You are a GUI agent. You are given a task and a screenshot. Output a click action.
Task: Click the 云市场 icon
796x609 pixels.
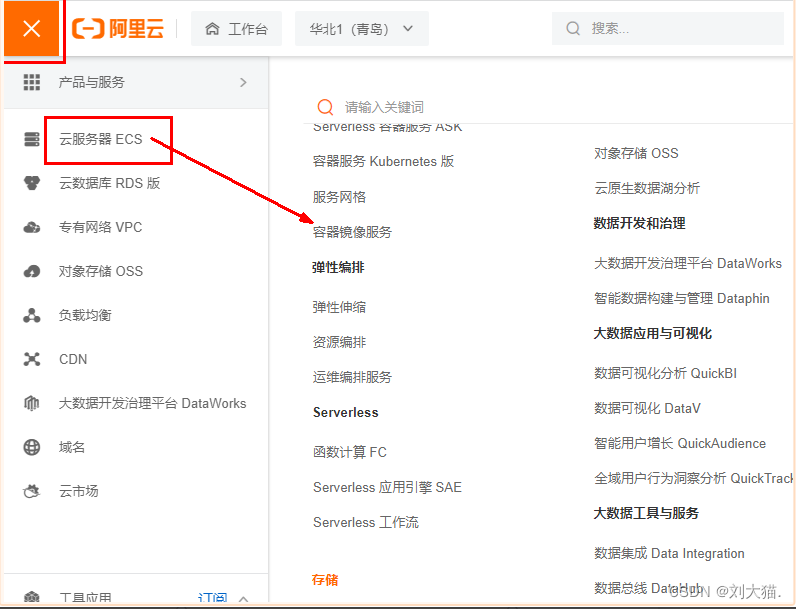point(31,491)
